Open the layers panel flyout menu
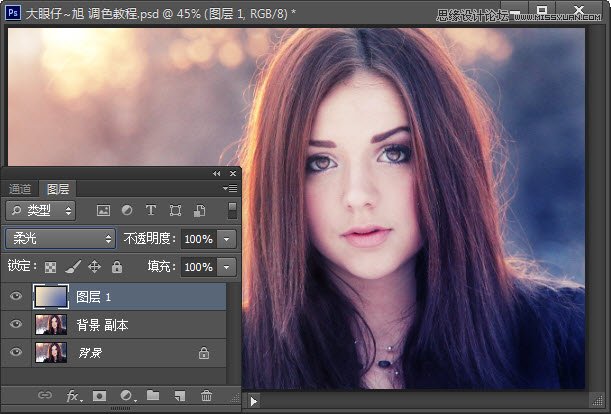This screenshot has height=414, width=611. coord(230,188)
